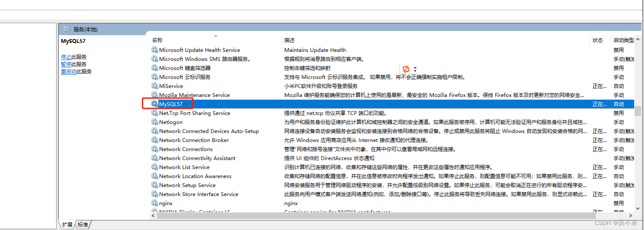The image size is (644, 230).
Task: Click 正在… status in MiService row
Action: [x=600, y=86]
